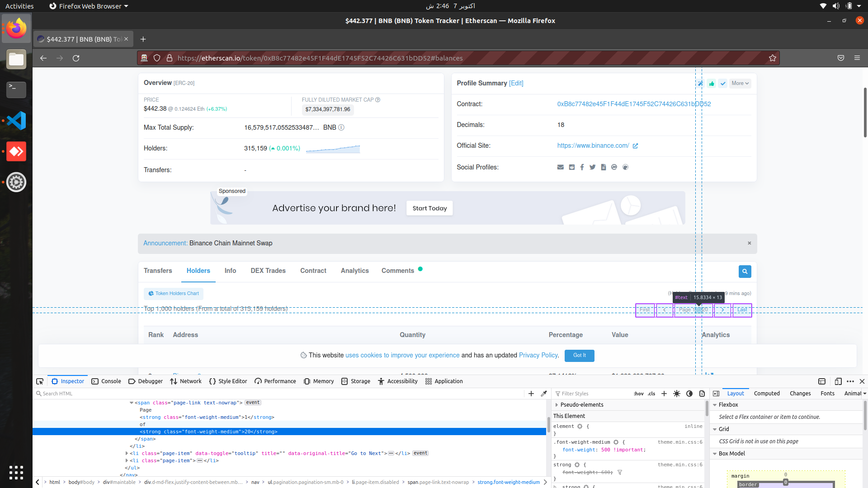The width and height of the screenshot is (868, 488).
Task: Open the Console panel
Action: coord(106,381)
